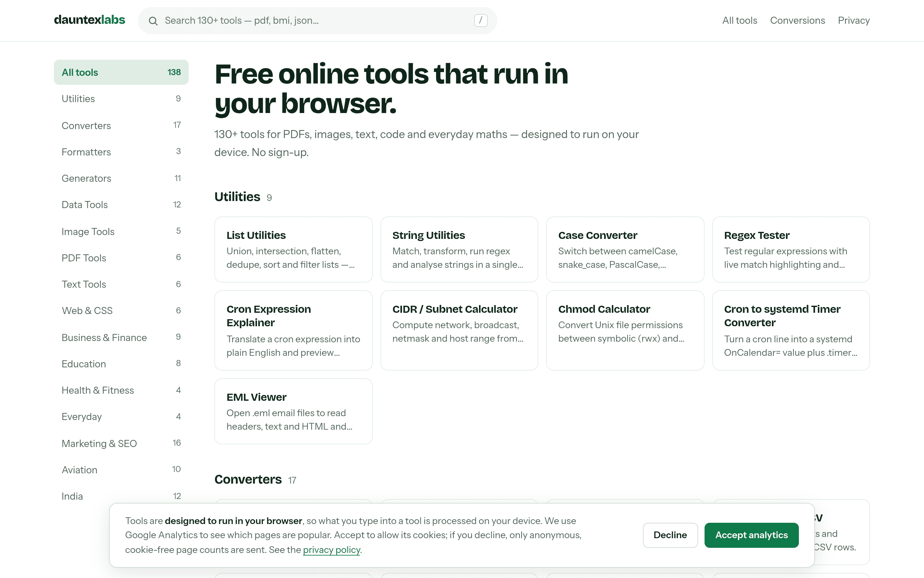Click the Decline cookies button

(670, 535)
